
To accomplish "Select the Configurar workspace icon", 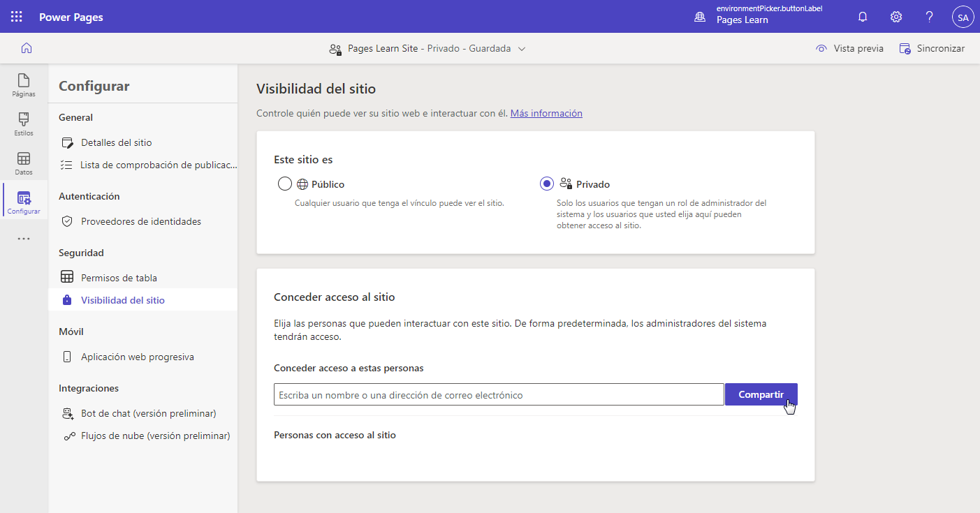I will tap(24, 202).
